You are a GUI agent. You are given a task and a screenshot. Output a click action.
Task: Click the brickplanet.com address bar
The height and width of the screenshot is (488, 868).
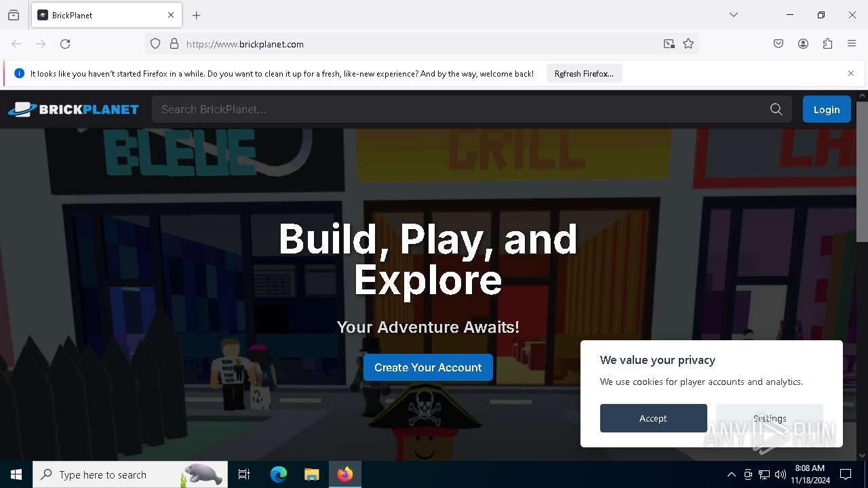click(x=420, y=44)
